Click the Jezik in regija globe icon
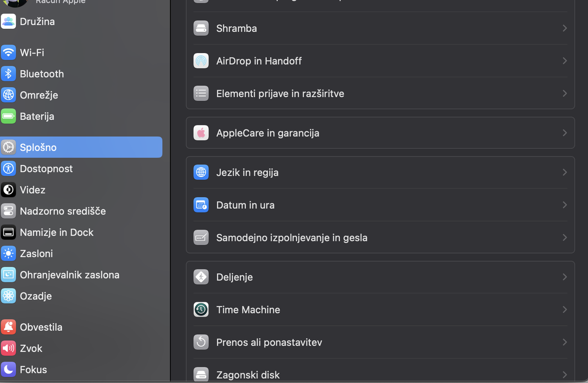The image size is (588, 383). (201, 172)
